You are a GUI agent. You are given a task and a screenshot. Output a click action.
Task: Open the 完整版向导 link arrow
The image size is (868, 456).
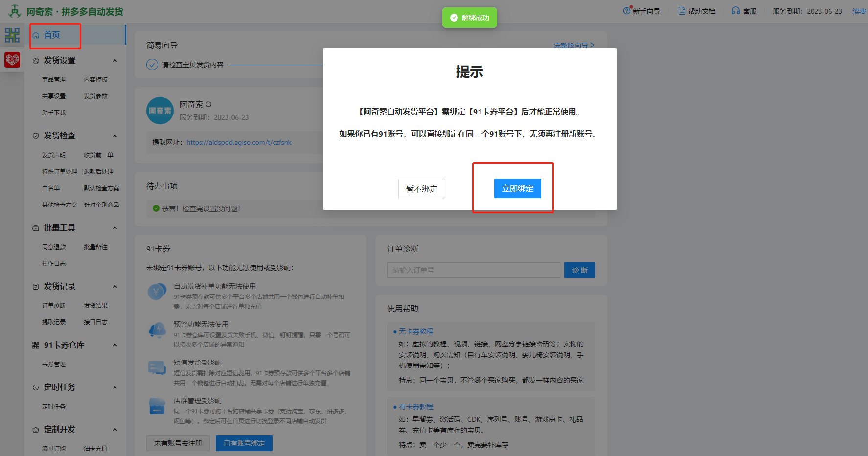[592, 45]
